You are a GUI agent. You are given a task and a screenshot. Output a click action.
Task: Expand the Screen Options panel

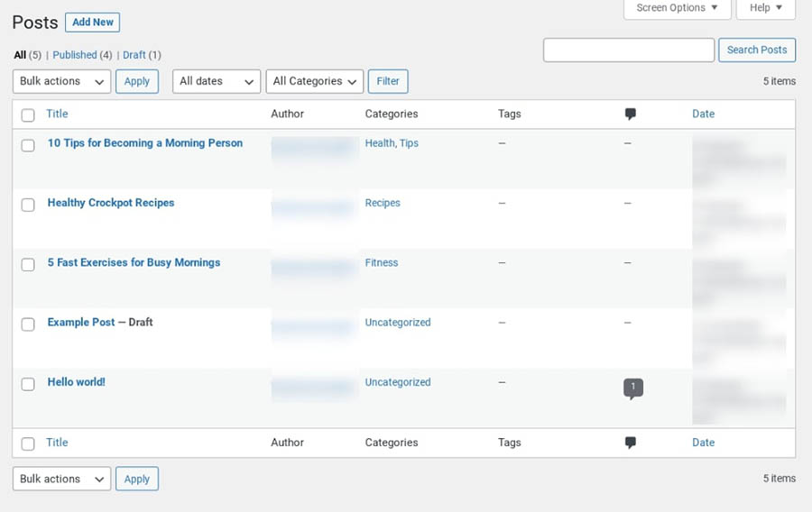(x=677, y=8)
